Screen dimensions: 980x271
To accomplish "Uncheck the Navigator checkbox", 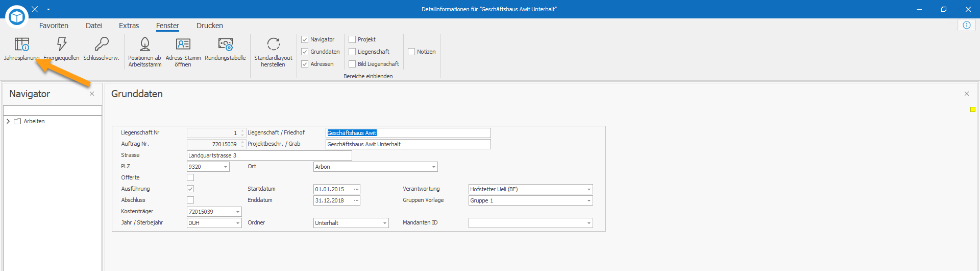I will click(305, 39).
